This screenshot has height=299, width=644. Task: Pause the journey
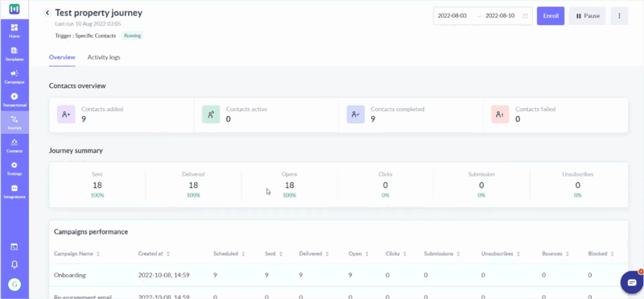(x=588, y=16)
